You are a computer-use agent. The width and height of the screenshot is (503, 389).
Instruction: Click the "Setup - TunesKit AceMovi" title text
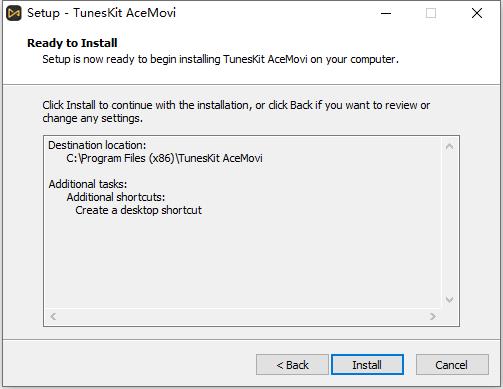click(x=102, y=13)
